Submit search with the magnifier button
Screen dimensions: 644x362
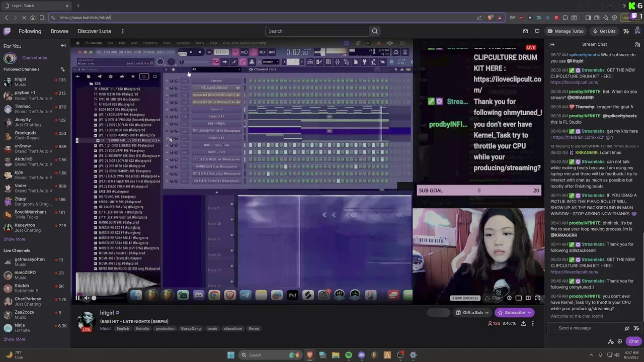coord(375,31)
